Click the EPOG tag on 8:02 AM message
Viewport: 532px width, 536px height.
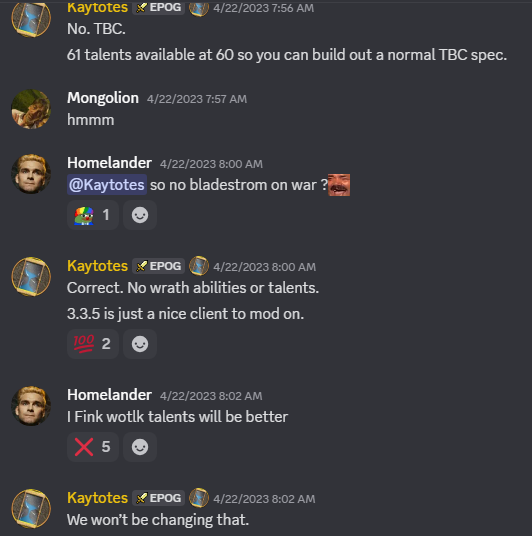pyautogui.click(x=159, y=498)
